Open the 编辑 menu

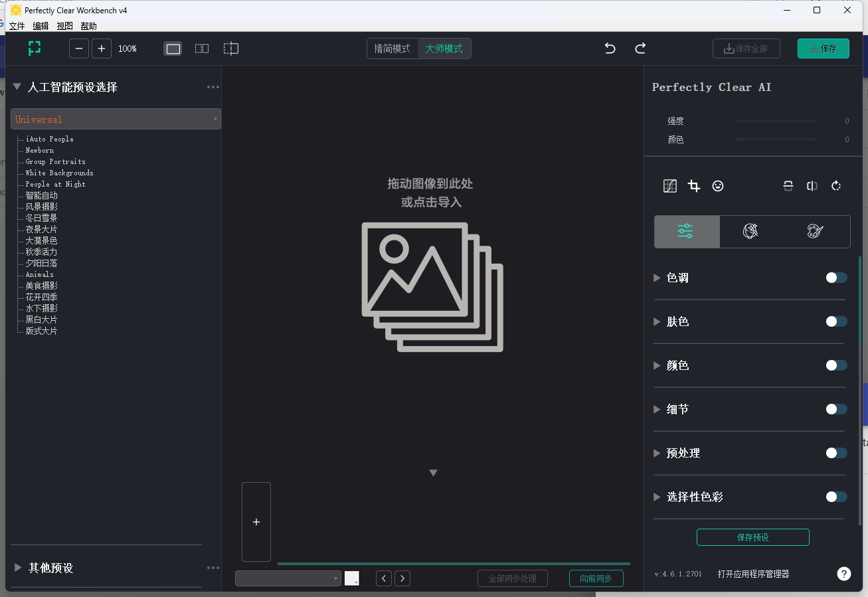[x=41, y=26]
